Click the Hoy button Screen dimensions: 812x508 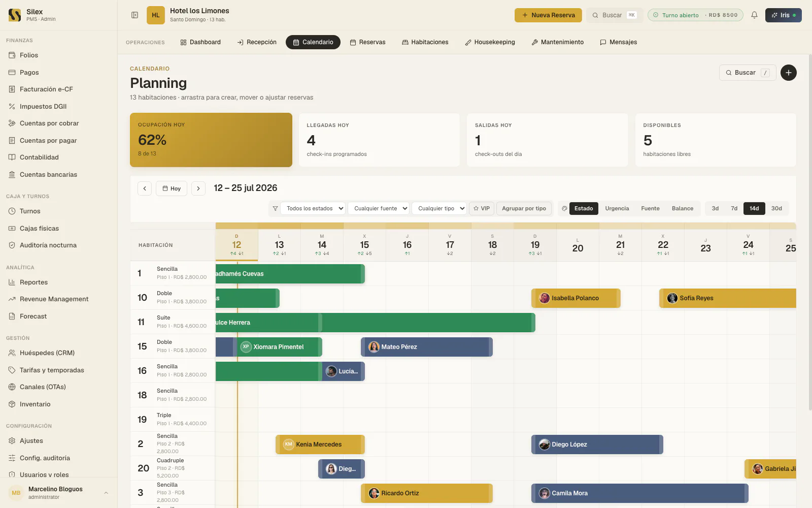click(x=172, y=188)
